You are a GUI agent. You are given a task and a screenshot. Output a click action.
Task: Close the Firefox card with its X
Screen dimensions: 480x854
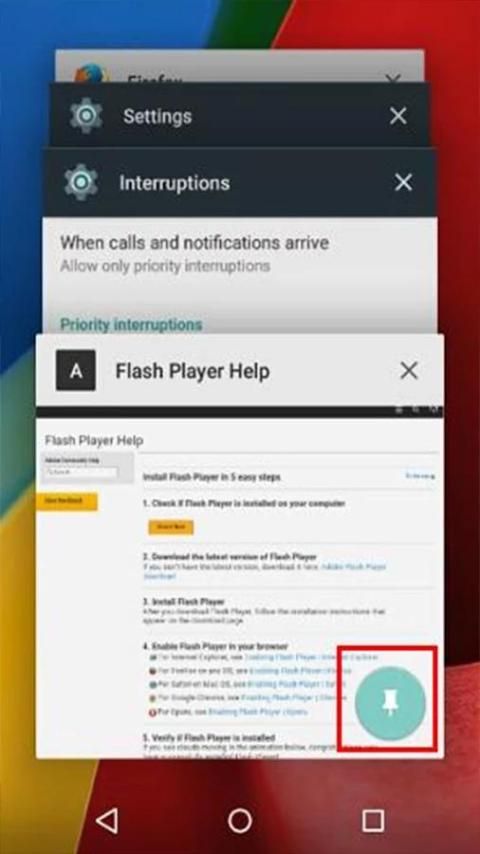click(x=393, y=78)
